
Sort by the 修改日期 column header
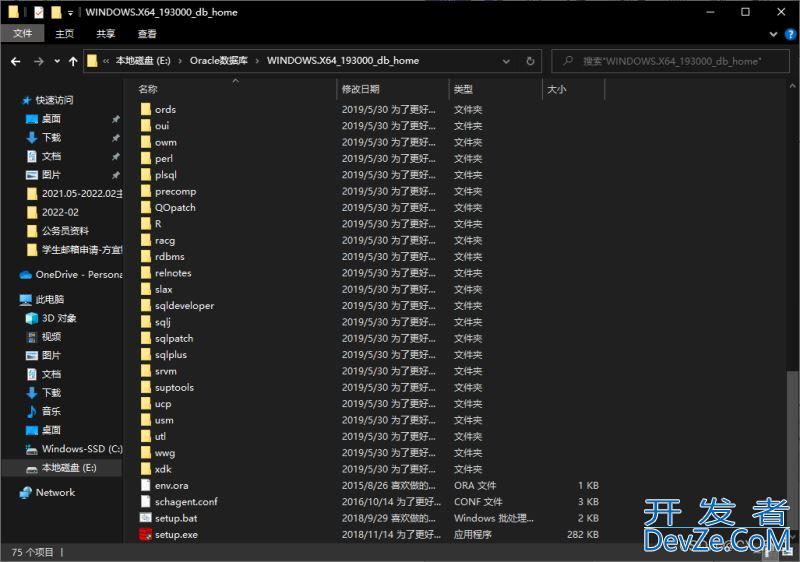coord(360,89)
